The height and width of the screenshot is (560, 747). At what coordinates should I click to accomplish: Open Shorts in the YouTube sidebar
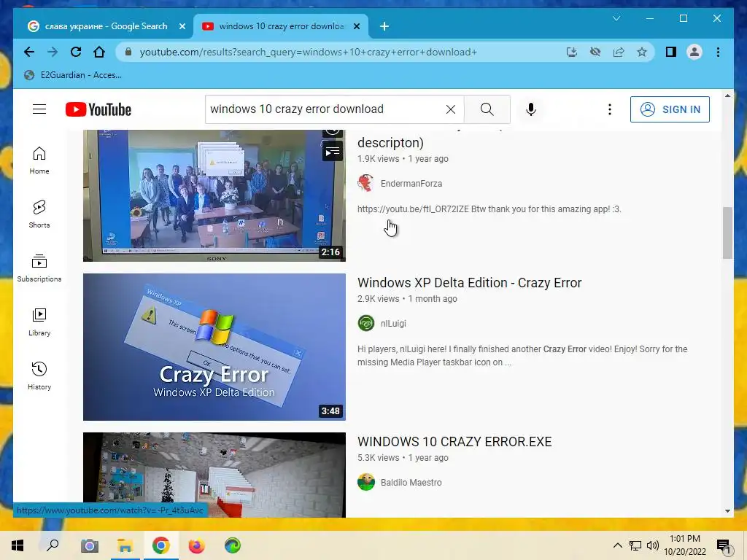tap(39, 215)
